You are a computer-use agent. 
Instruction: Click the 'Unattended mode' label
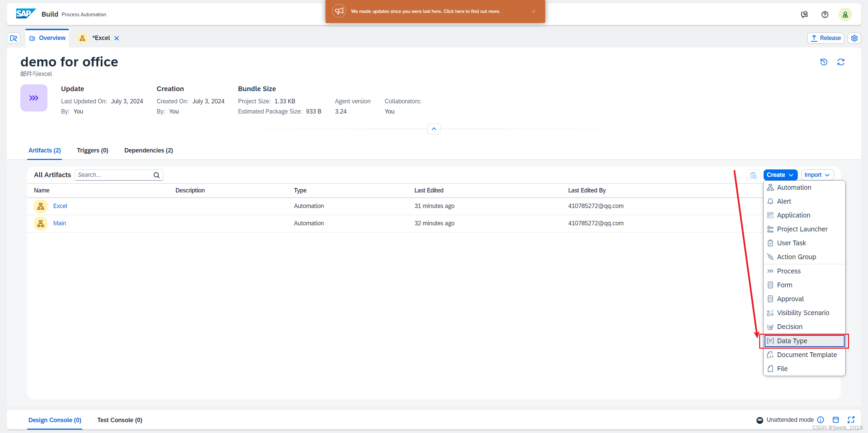790,420
